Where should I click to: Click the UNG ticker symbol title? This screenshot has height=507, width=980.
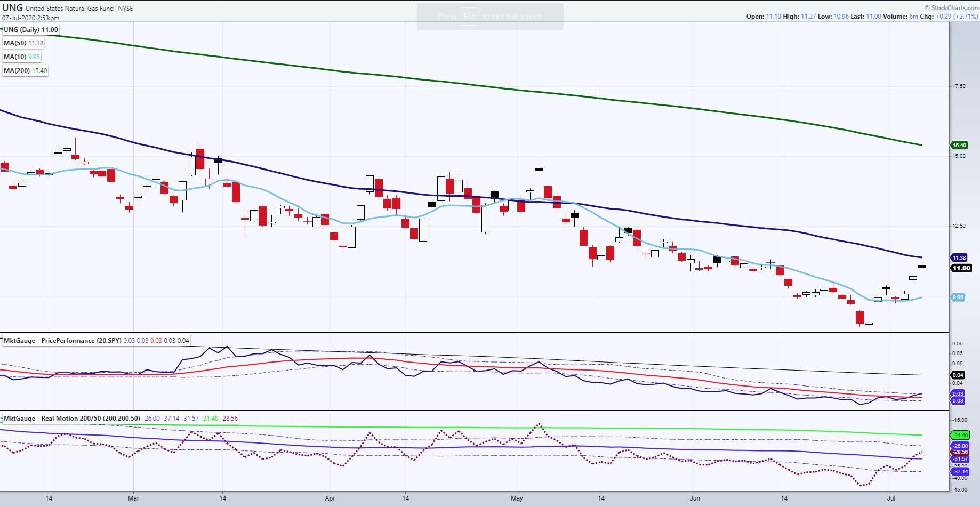(x=12, y=8)
